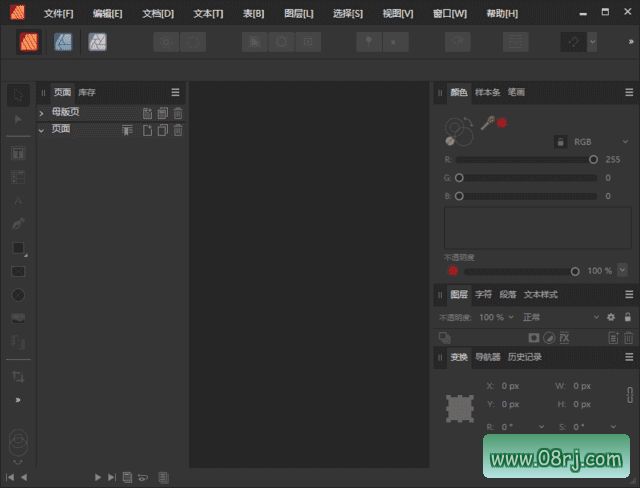The height and width of the screenshot is (488, 640).
Task: Open the layer opacity 100 % dropdown
Action: coord(511,317)
